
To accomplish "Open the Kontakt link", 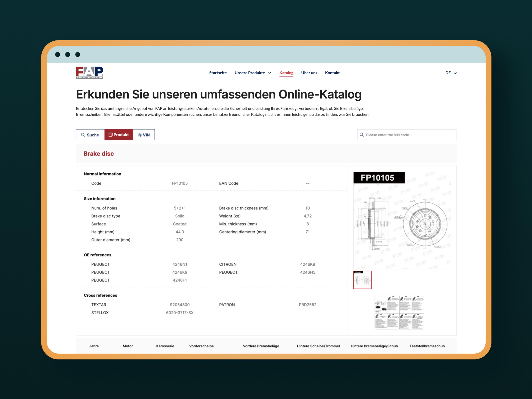I will 332,73.
